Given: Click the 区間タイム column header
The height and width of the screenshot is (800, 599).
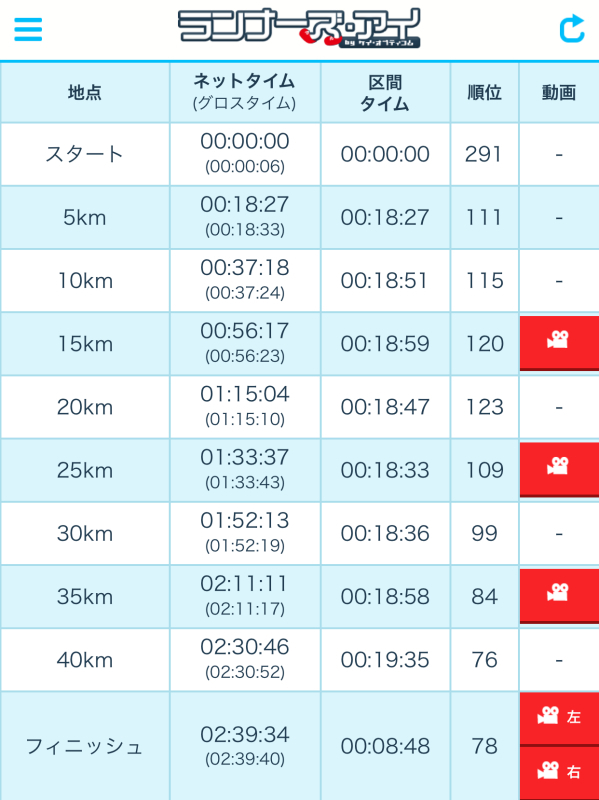Looking at the screenshot, I should [385, 93].
